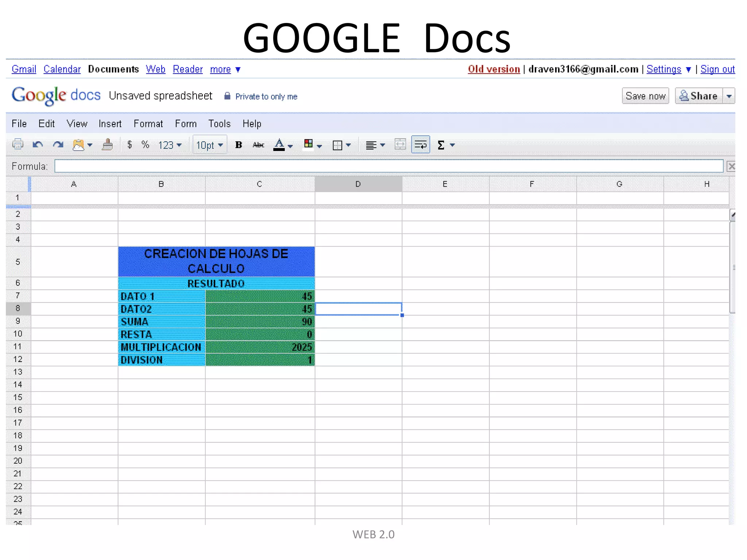The image size is (747, 560).
Task: Open the Format menu
Action: (148, 124)
